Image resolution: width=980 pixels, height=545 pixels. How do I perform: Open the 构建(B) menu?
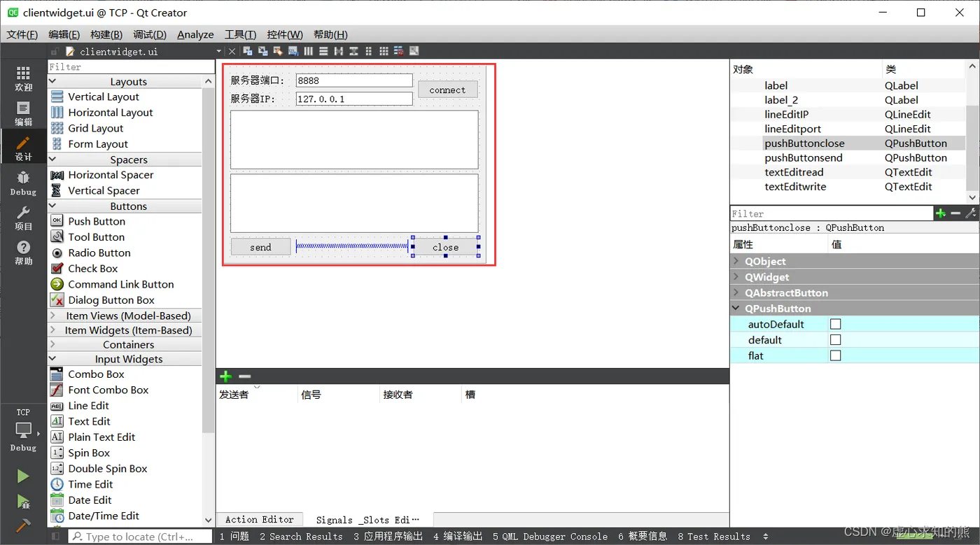coord(106,34)
